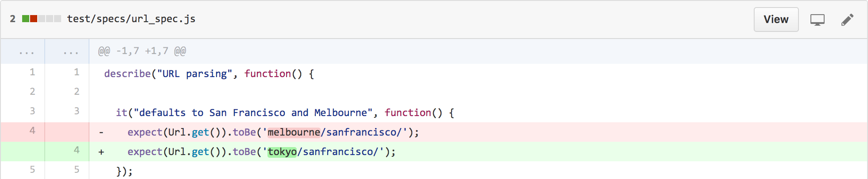The image size is (868, 179).
Task: Open this file in GitHub Desktop icon
Action: point(817,20)
